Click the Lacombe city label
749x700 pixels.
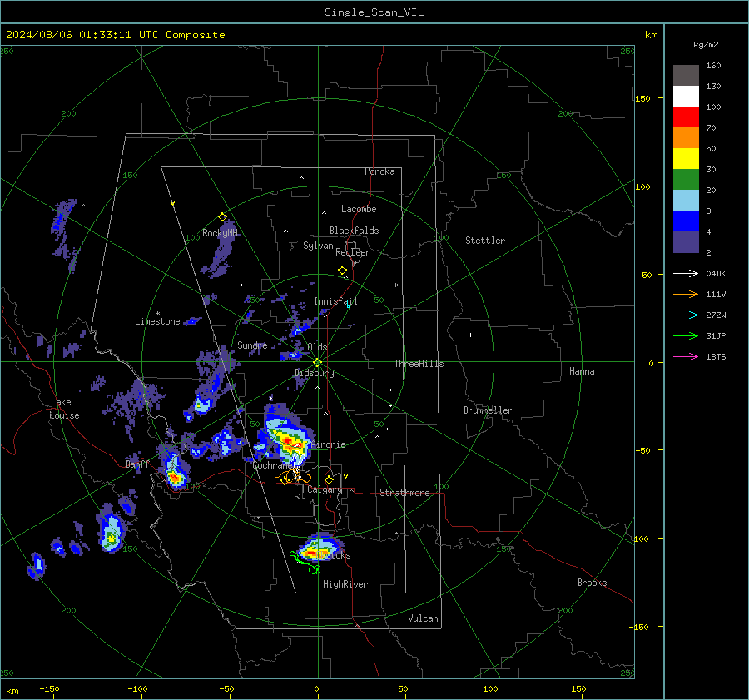[x=359, y=209]
